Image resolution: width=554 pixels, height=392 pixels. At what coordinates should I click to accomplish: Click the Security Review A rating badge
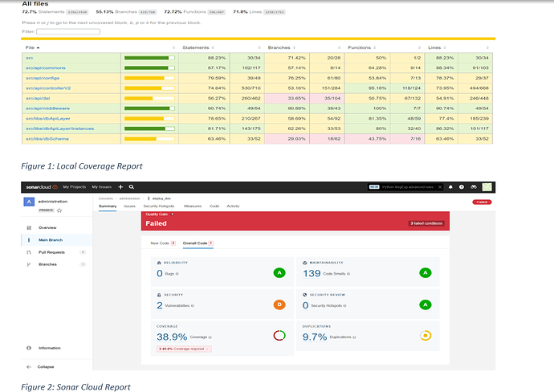click(425, 304)
